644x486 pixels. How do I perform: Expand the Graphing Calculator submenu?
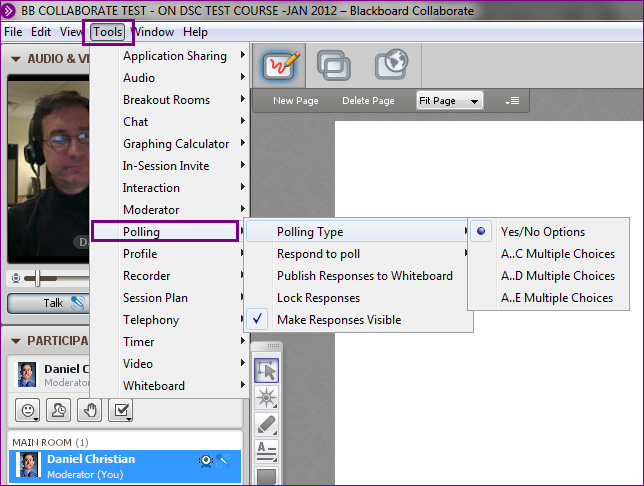point(169,144)
